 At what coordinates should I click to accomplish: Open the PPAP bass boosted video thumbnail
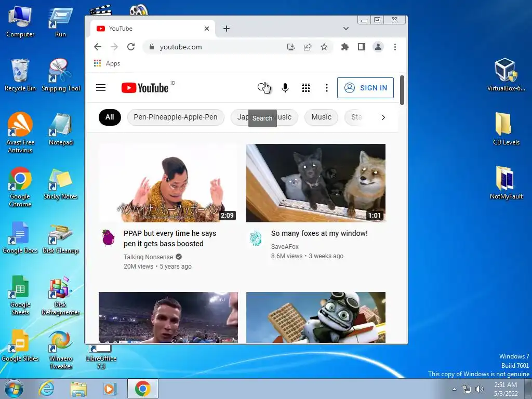click(168, 183)
